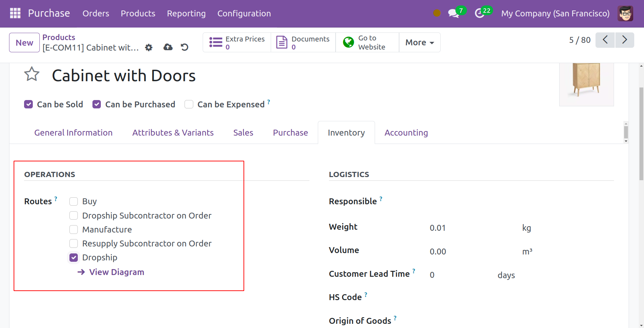Go to next record arrow
This screenshot has height=328, width=644.
tap(624, 40)
